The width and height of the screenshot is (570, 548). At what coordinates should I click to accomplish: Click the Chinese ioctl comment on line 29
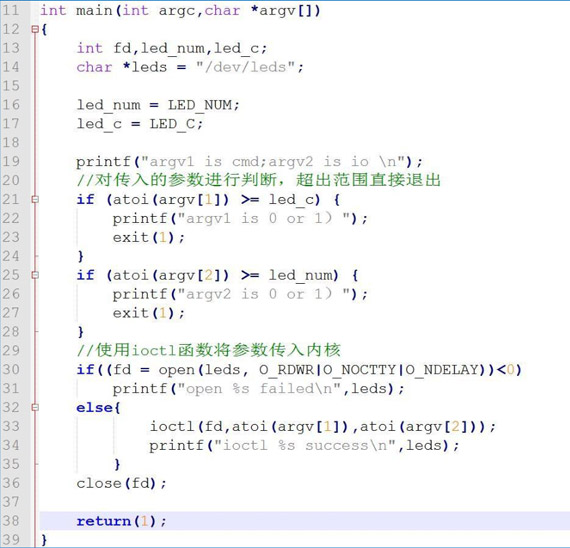(x=209, y=350)
